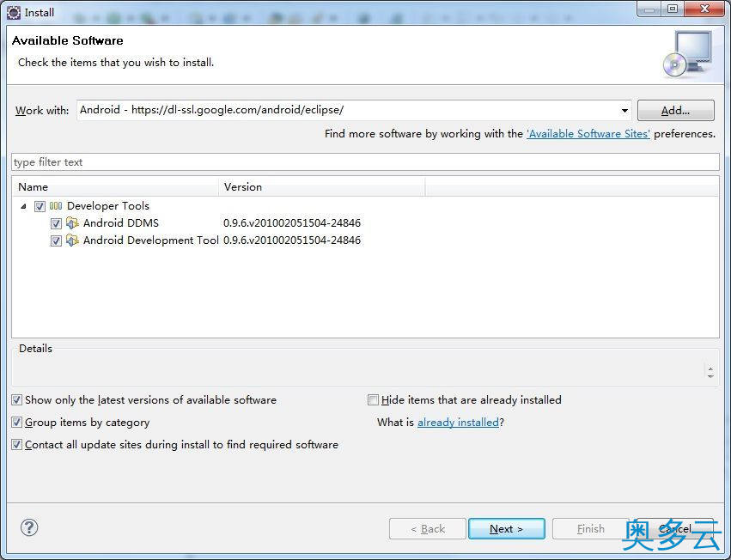Click the Next > button

(506, 529)
